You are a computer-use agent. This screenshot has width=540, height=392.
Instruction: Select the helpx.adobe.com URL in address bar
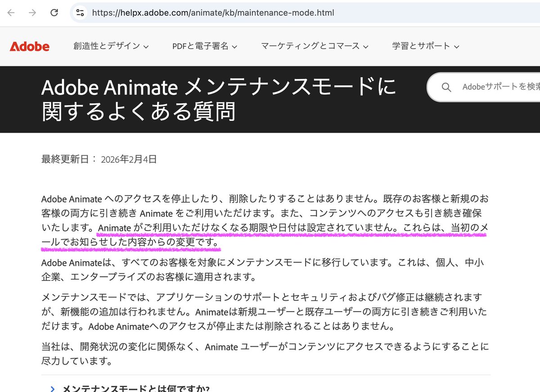click(213, 13)
